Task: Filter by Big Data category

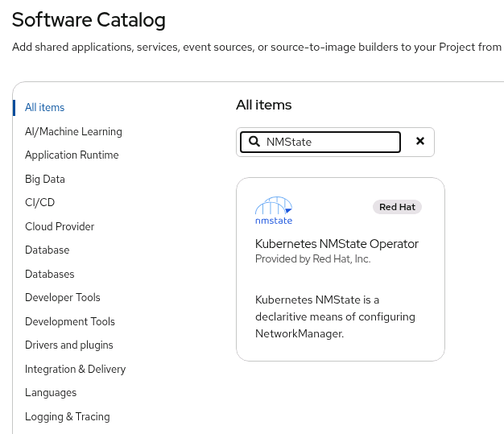Action: point(45,179)
